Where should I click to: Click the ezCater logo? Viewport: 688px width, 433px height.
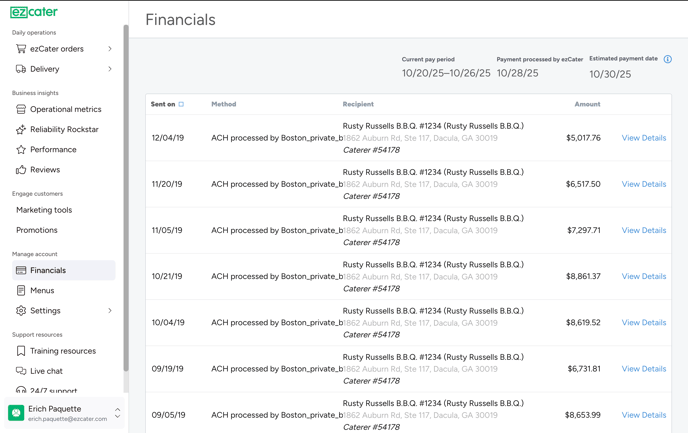[x=34, y=12]
